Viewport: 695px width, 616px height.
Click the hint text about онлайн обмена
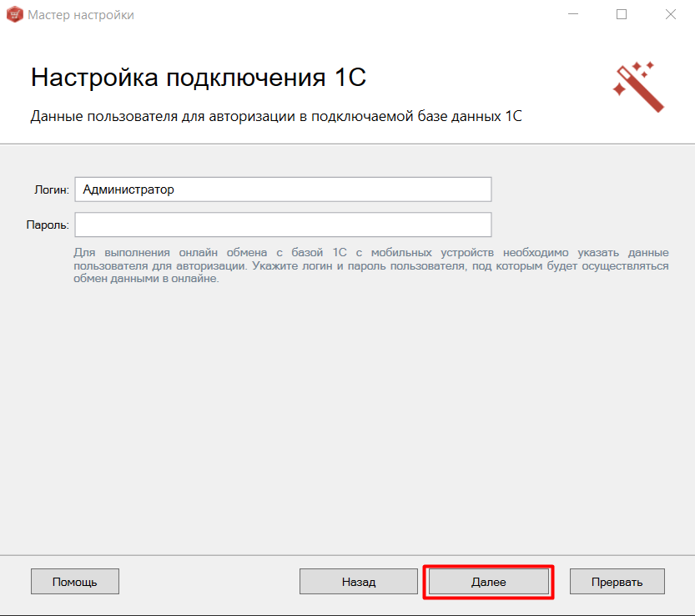pos(371,265)
